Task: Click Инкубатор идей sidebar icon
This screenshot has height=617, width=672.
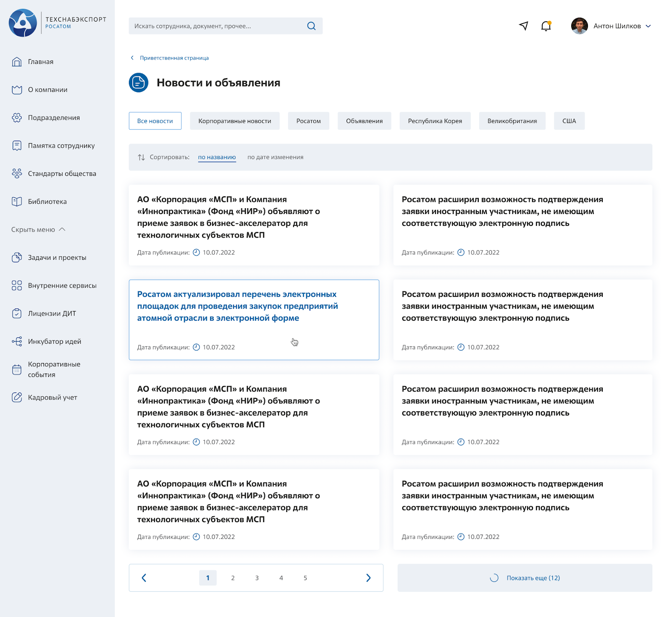Action: click(17, 341)
